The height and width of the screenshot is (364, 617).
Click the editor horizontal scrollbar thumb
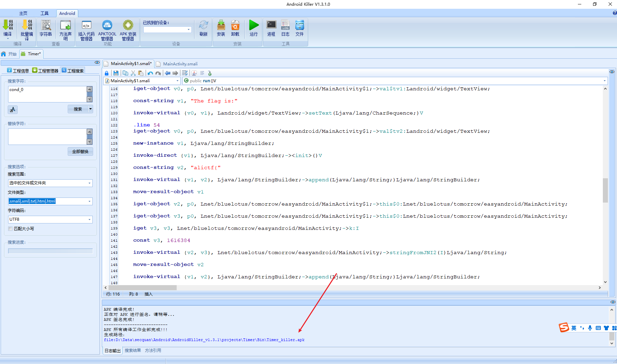pyautogui.click(x=142, y=287)
